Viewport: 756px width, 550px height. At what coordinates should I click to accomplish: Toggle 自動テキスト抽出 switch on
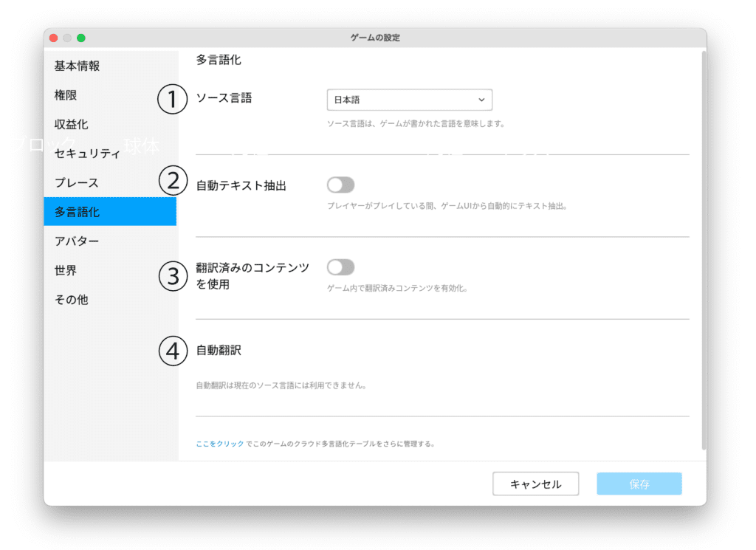point(341,185)
